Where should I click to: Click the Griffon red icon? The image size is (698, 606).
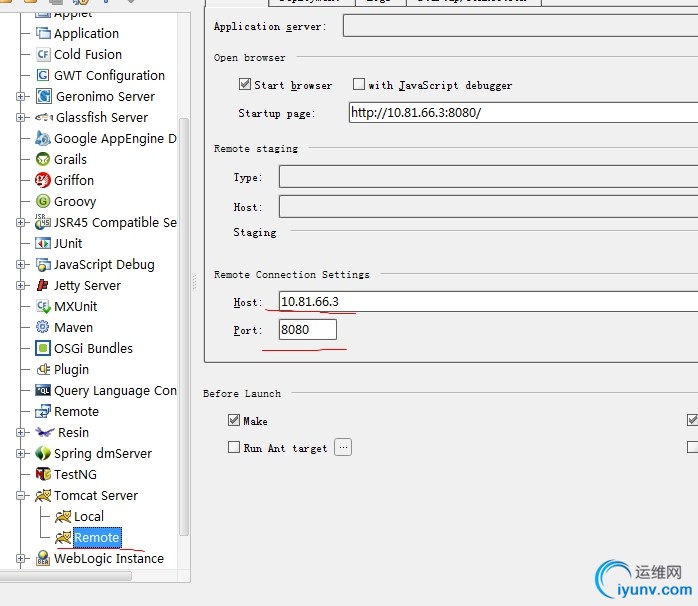43,180
